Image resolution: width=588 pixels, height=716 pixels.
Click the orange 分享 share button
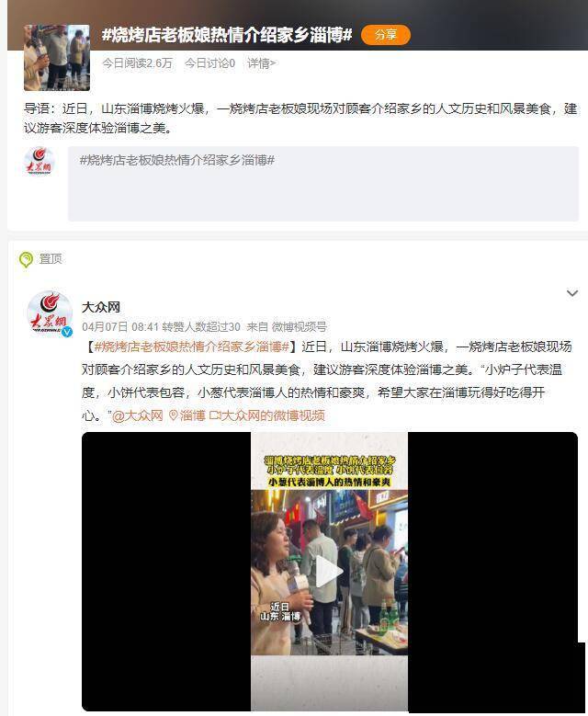coord(385,35)
